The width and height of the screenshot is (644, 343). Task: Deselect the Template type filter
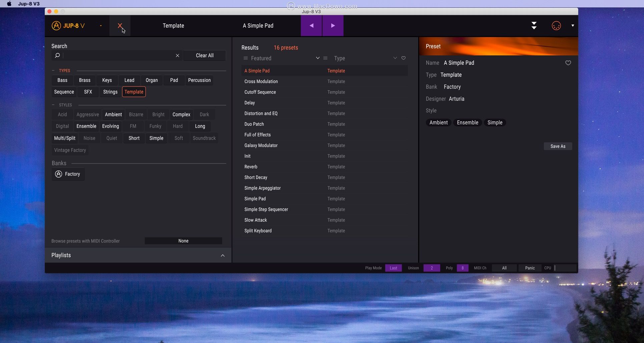click(134, 92)
